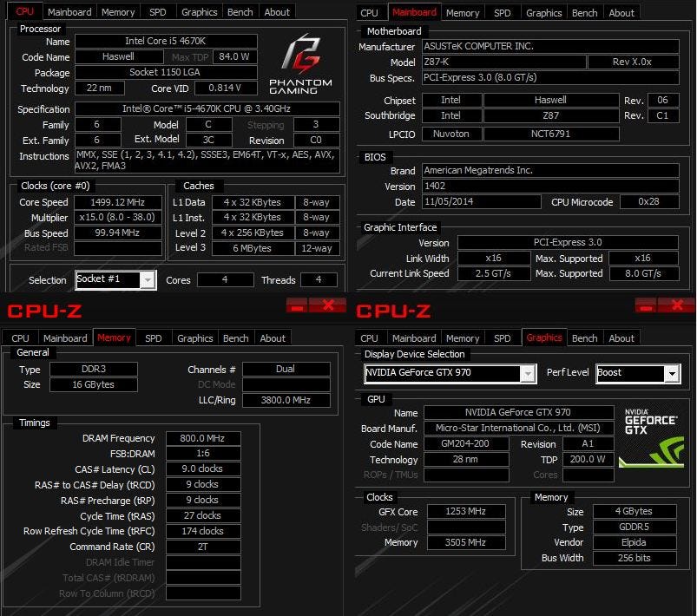Select the manufacturer field 'ASUSTeK COMPUTER INC.'
697x616 pixels.
pos(550,46)
